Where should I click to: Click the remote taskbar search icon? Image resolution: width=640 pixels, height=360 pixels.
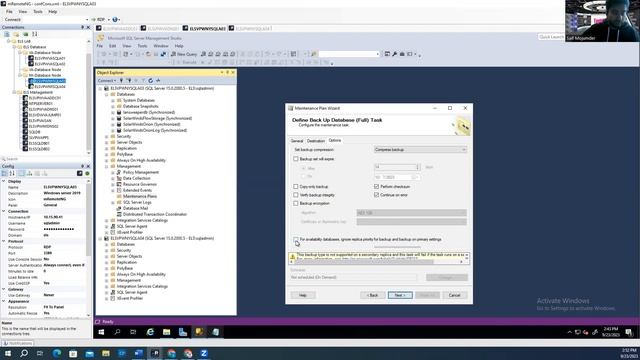click(x=117, y=332)
